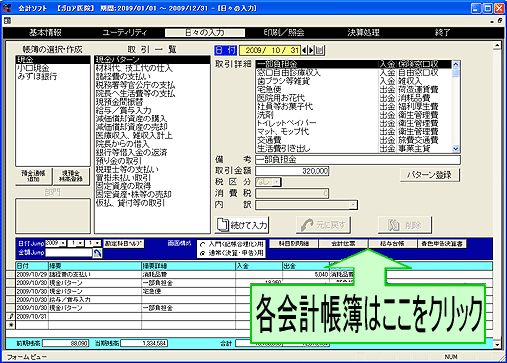Click the 削除 delete icon button

point(405,225)
